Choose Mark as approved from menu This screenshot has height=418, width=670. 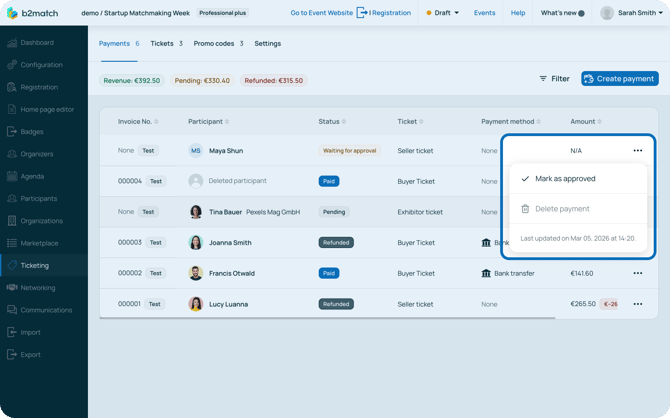[x=565, y=179]
